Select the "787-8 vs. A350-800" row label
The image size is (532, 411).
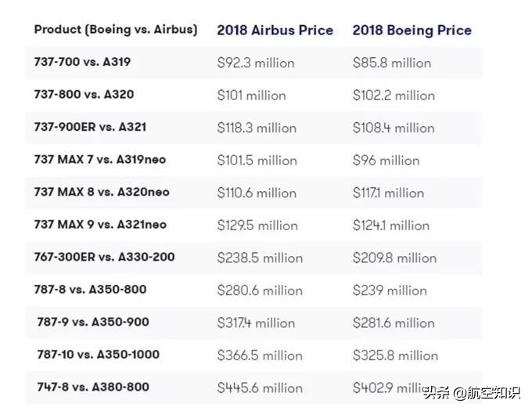(x=90, y=290)
